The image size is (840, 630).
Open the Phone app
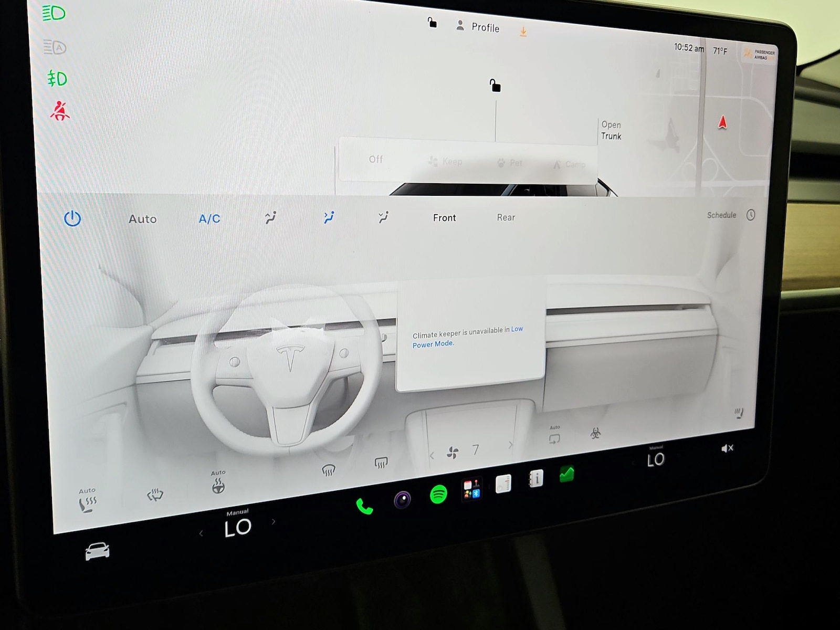pos(364,506)
